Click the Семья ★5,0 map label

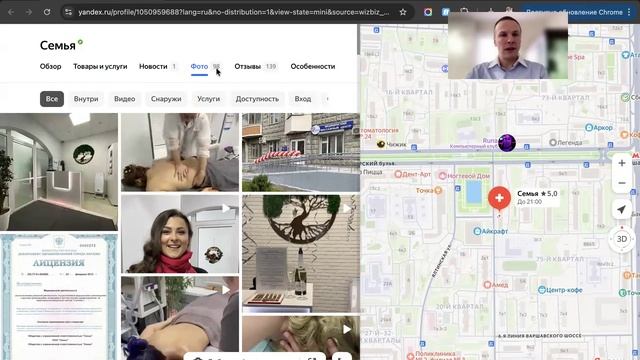pos(537,193)
